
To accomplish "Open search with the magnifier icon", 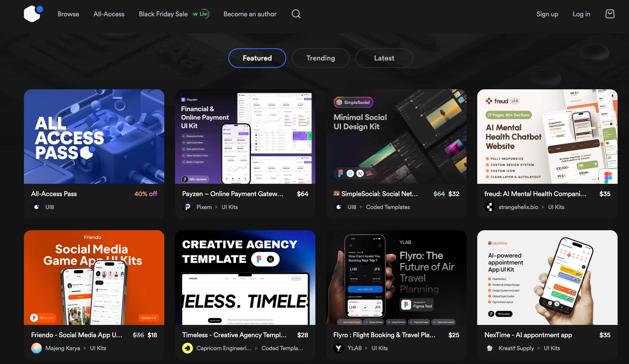I will [296, 14].
